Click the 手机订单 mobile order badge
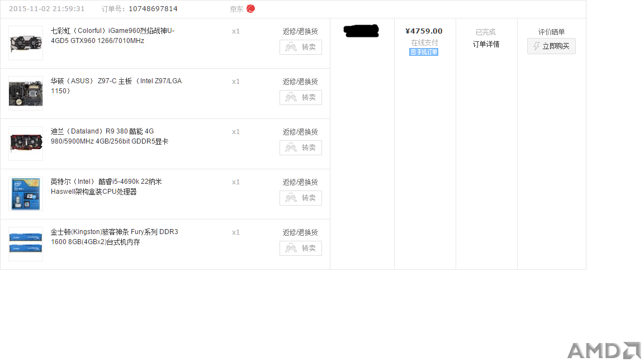 tap(424, 52)
